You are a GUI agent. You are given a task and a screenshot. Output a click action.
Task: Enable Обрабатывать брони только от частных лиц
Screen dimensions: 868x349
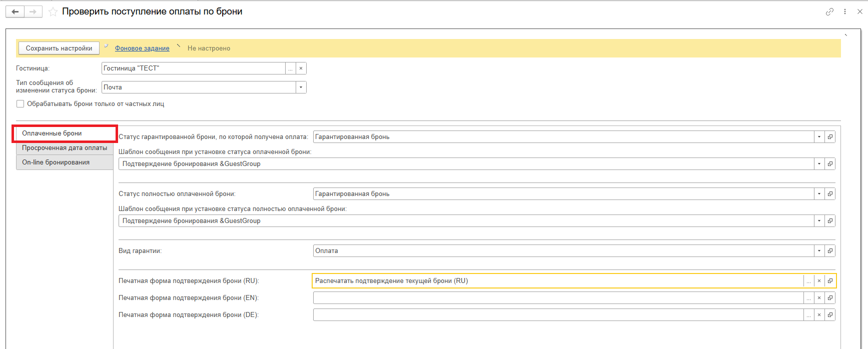coord(21,104)
